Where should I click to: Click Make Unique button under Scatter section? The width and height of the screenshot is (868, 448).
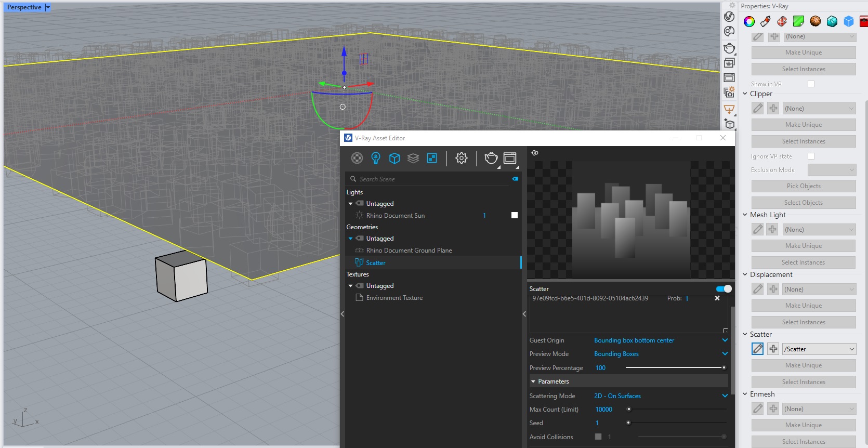804,365
